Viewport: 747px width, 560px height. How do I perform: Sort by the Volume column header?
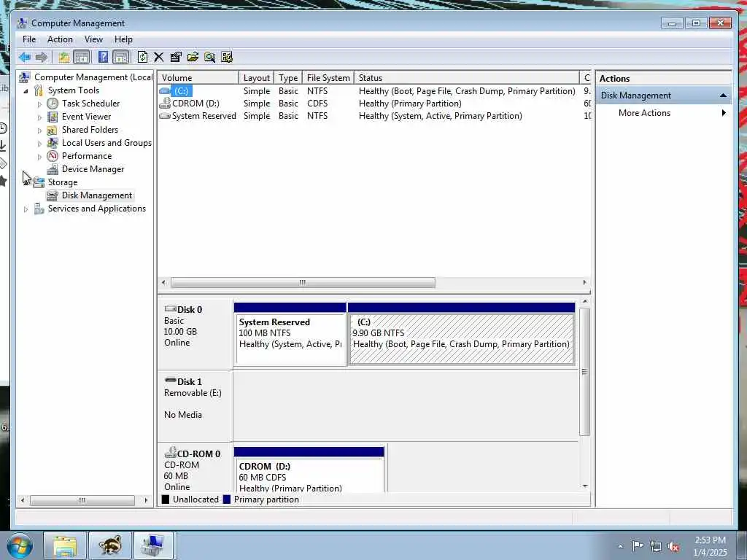[198, 77]
